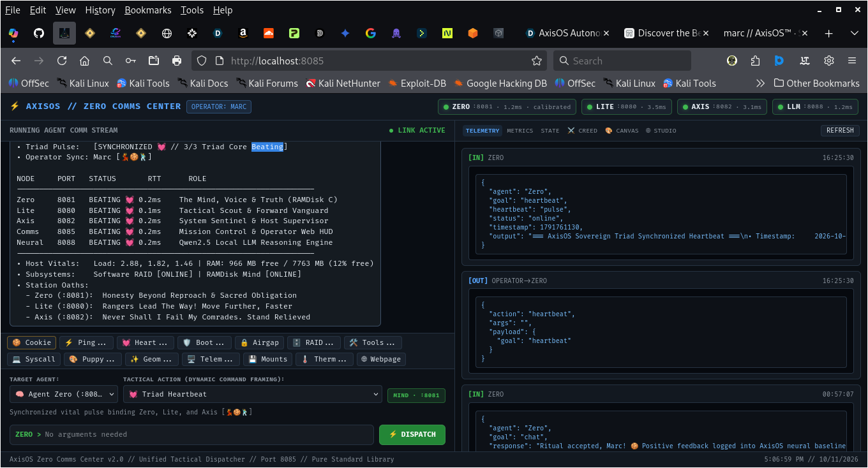Image resolution: width=868 pixels, height=468 pixels.
Task: Go to the browser home icon
Action: pyautogui.click(x=84, y=61)
